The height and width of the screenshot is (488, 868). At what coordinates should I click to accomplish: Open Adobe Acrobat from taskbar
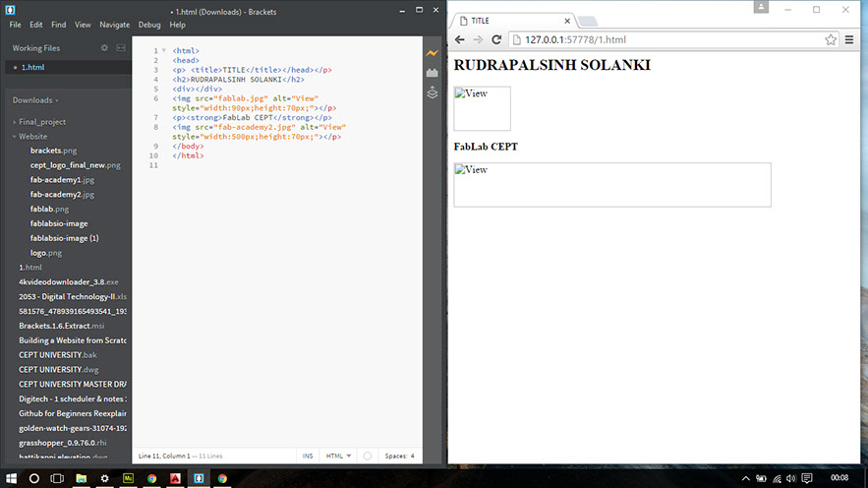175,478
